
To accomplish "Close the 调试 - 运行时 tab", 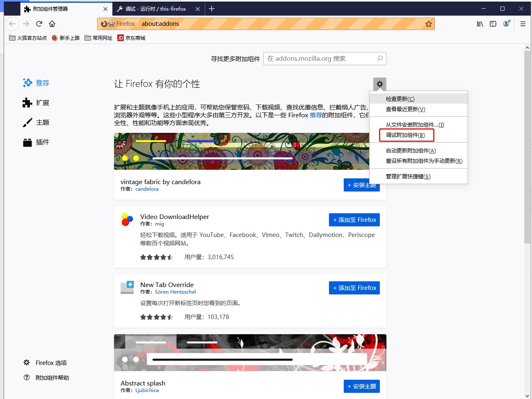I will [x=198, y=9].
